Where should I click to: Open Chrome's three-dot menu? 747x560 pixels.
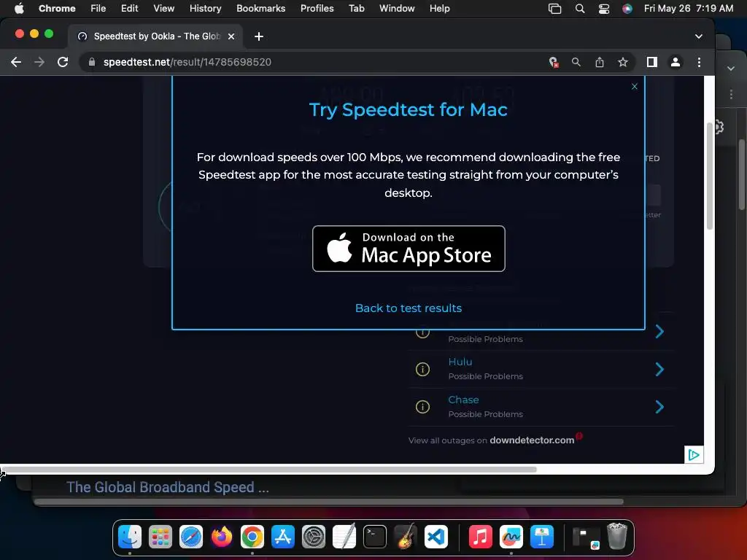[x=699, y=62]
